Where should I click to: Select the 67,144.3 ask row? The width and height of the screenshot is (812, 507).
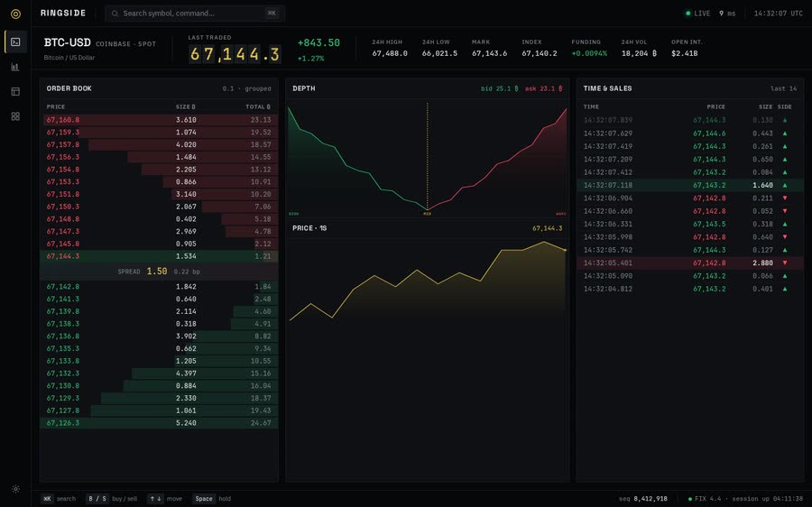pos(159,256)
